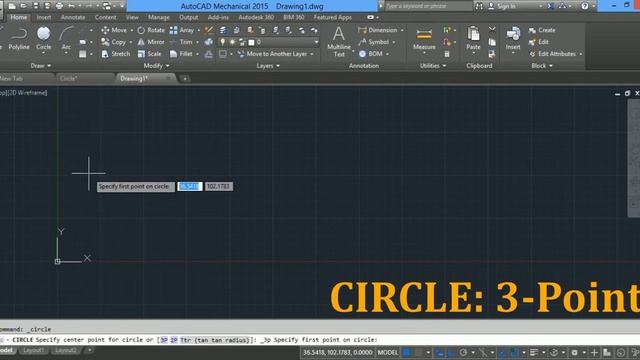Screen dimensions: 640x360
Task: Expand the Block panel
Action: (542, 66)
